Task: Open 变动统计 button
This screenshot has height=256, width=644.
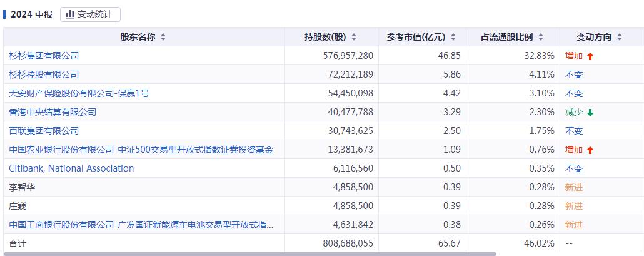Action: [x=91, y=14]
